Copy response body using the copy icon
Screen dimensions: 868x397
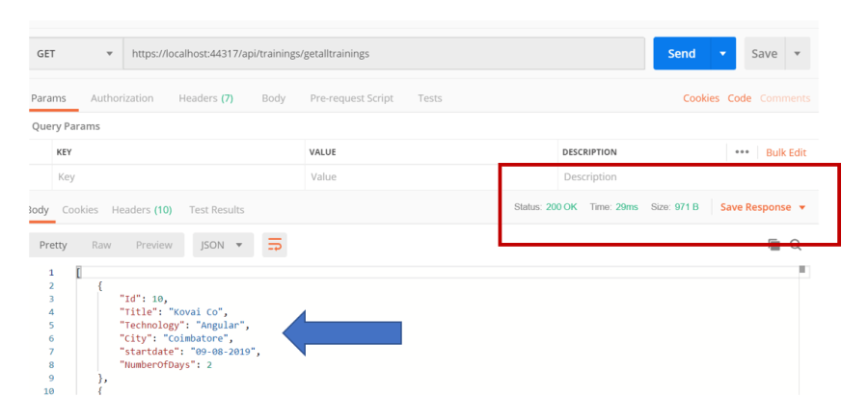point(773,246)
